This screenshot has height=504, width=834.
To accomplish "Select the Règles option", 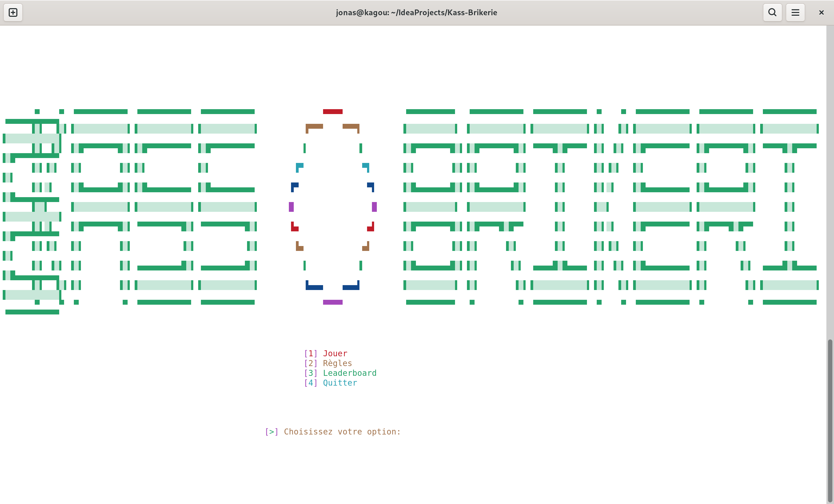I will [x=337, y=363].
